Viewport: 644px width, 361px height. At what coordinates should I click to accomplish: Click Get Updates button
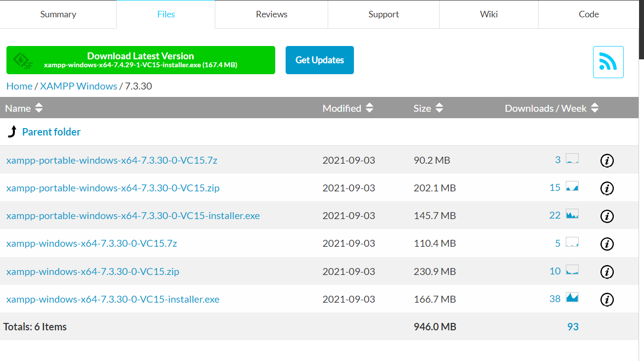click(x=320, y=60)
